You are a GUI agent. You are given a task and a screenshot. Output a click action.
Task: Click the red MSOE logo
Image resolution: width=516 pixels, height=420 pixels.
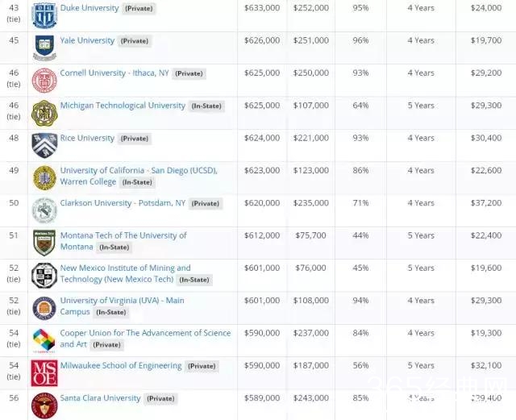click(44, 372)
